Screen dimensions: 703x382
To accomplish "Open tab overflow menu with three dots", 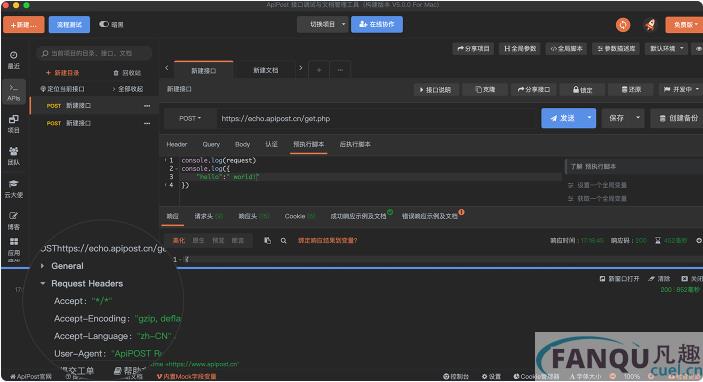I will 340,70.
